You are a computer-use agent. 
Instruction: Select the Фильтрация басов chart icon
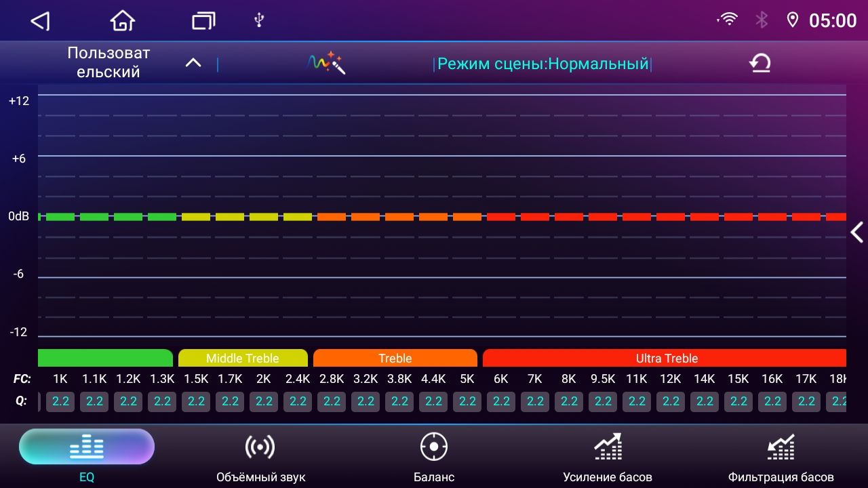tap(781, 447)
